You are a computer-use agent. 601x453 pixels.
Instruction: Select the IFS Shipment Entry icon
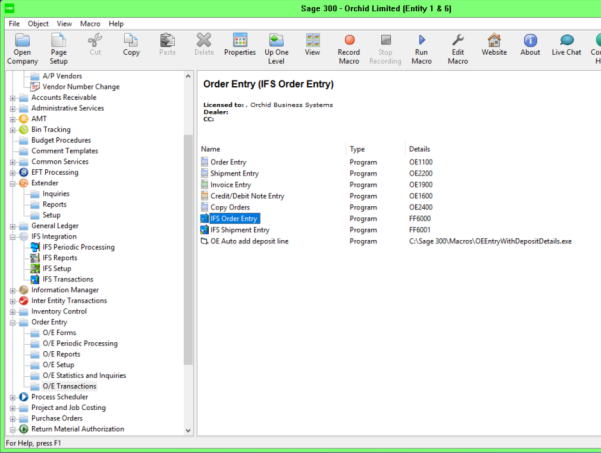(205, 230)
